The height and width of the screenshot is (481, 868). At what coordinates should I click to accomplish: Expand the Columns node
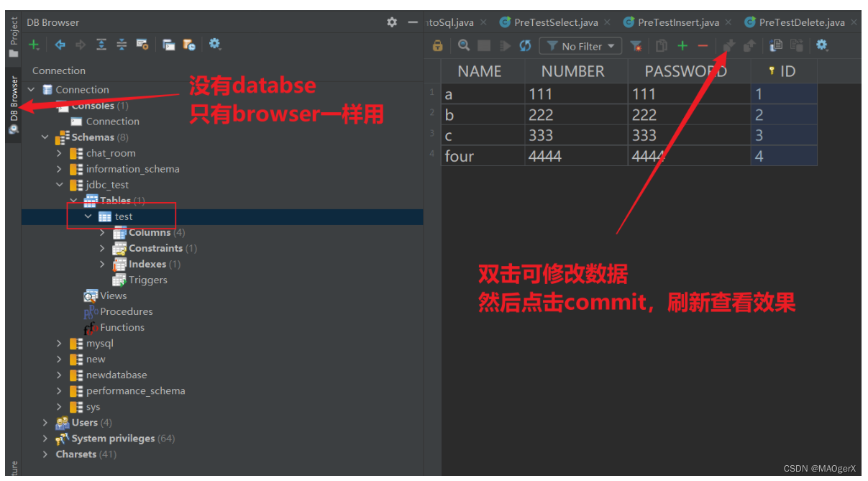click(x=103, y=232)
